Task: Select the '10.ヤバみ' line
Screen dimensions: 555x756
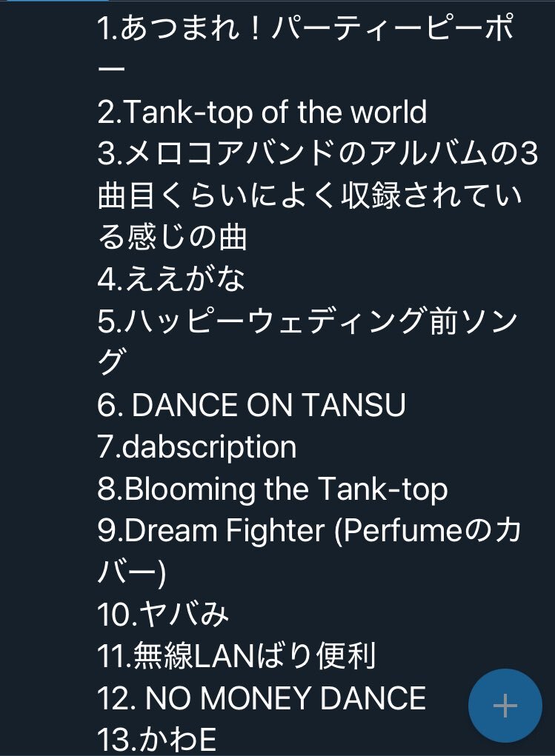Action: (x=162, y=615)
